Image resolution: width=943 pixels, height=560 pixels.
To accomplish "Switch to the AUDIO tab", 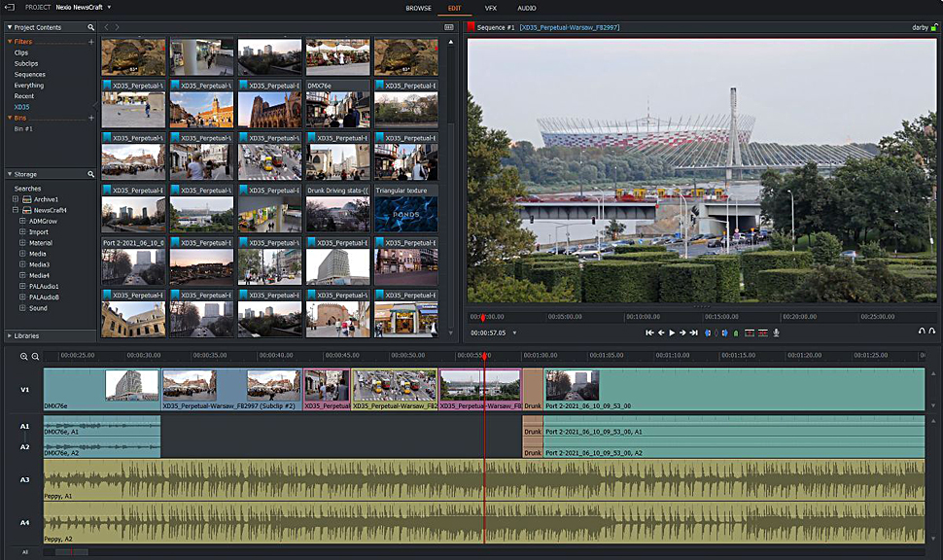I will point(527,8).
